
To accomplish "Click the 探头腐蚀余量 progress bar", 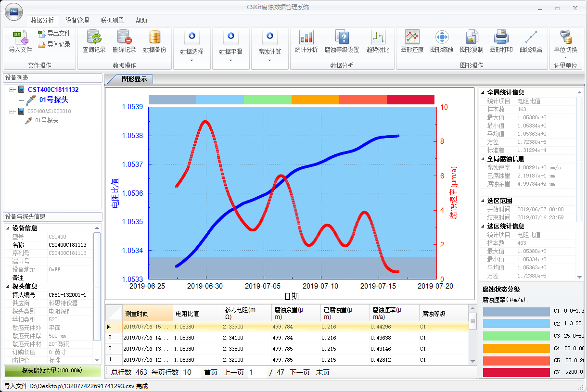I will [x=52, y=371].
